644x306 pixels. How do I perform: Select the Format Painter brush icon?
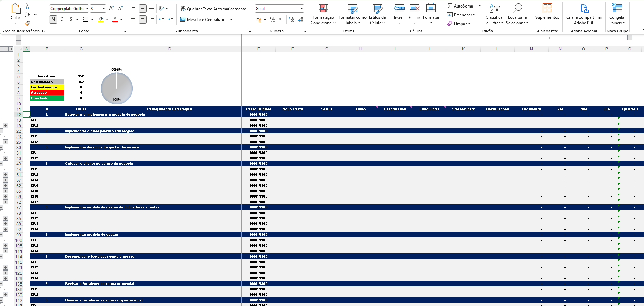click(27, 23)
